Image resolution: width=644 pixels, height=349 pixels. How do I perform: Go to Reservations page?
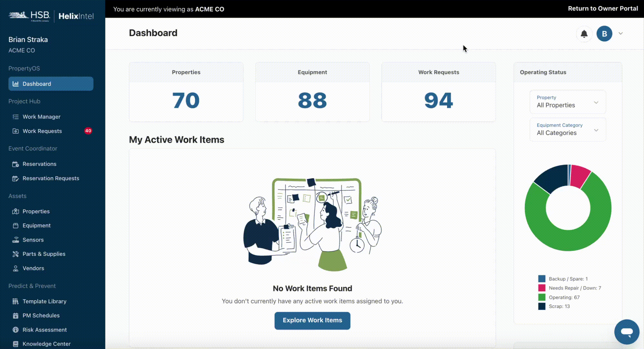click(x=39, y=164)
